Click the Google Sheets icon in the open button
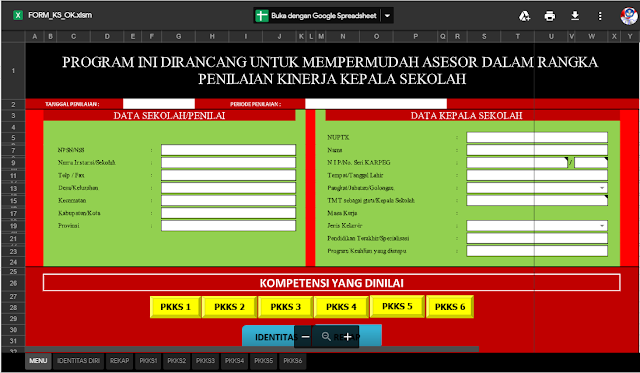640x373 pixels. [x=262, y=16]
